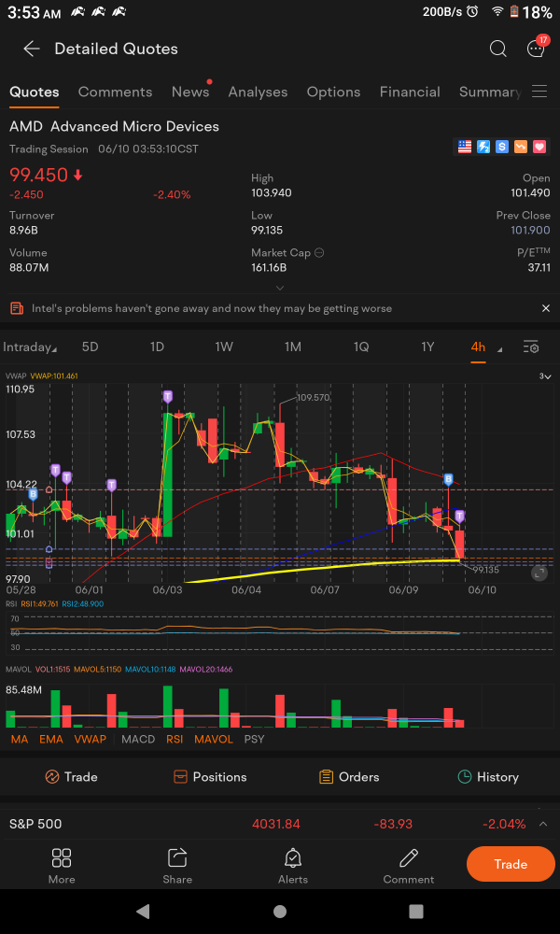This screenshot has width=560, height=934.
Task: Tap the RSI1:49.761 value label
Action: tap(39, 603)
